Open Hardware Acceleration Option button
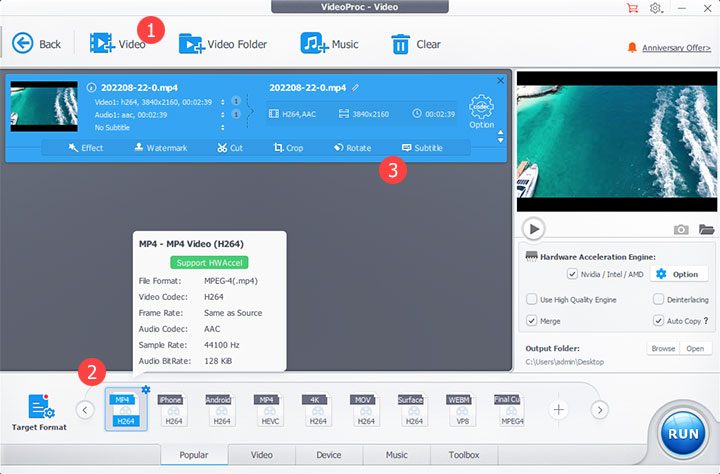The height and width of the screenshot is (474, 720). pyautogui.click(x=677, y=274)
